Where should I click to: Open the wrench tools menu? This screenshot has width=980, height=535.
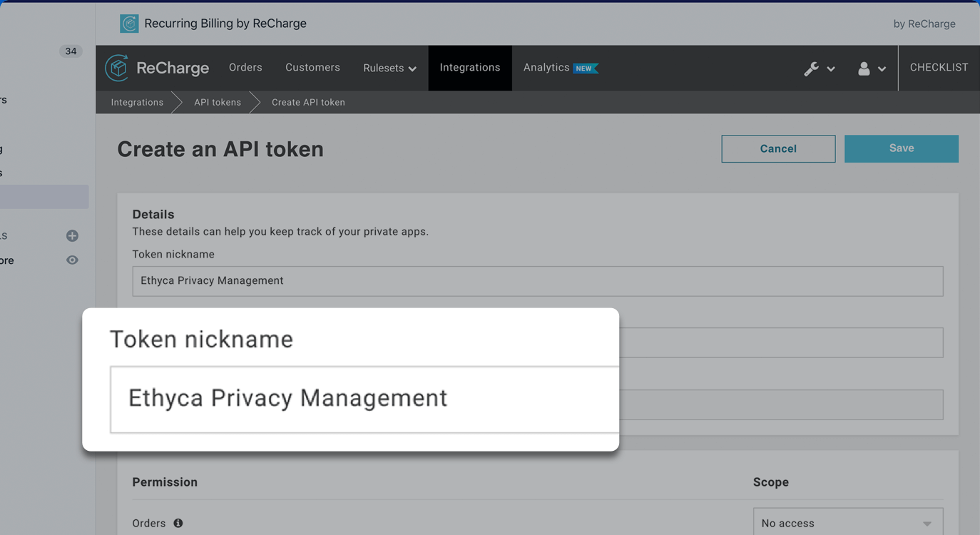point(819,68)
